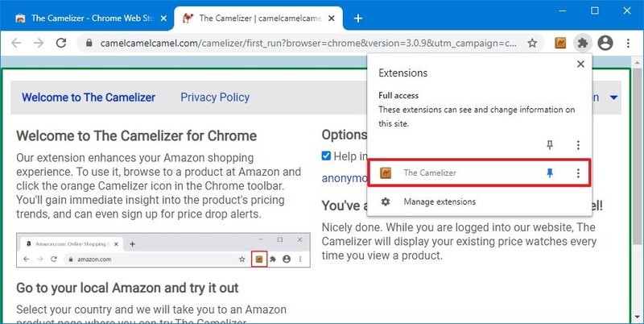This screenshot has width=644, height=324.
Task: Uncheck the Help checkbox under Options
Action: tap(326, 156)
